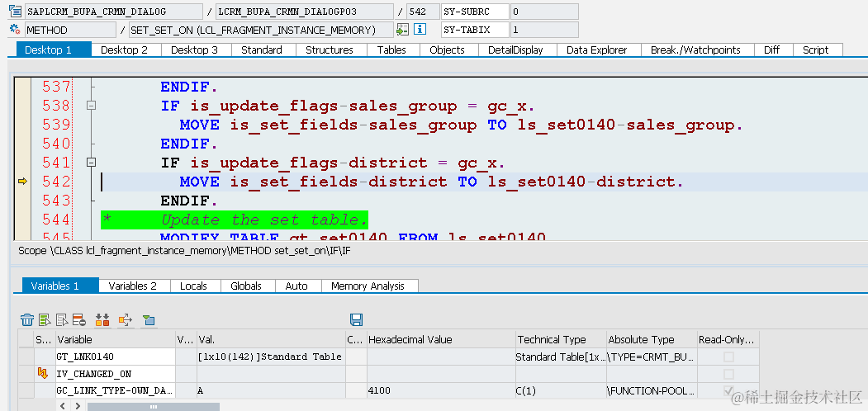Click the delete-row icon with red minus sign

pos(79,319)
